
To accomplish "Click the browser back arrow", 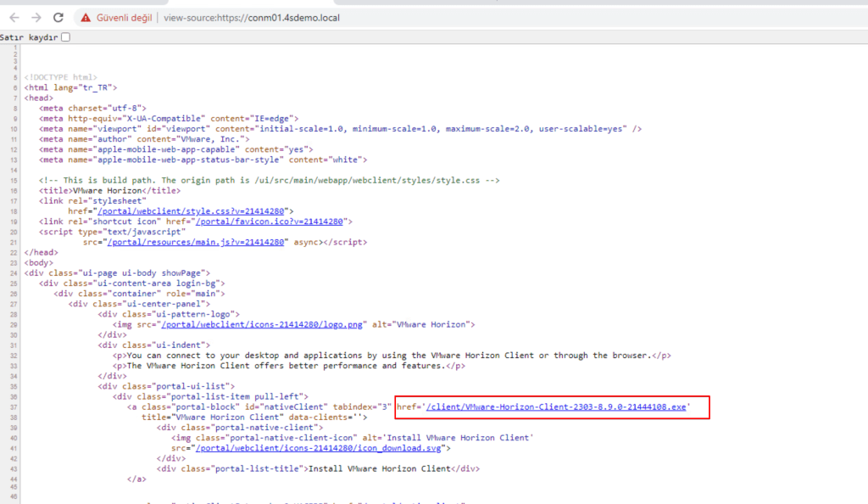I will coord(14,17).
